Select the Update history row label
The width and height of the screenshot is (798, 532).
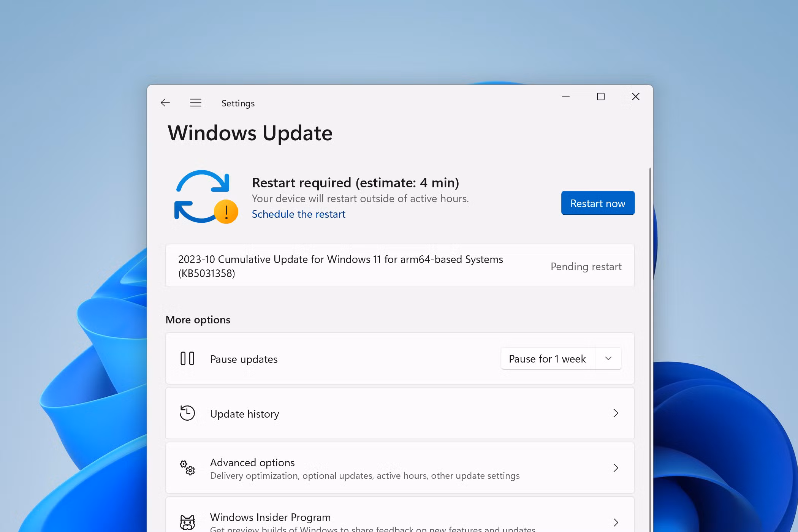coord(245,414)
